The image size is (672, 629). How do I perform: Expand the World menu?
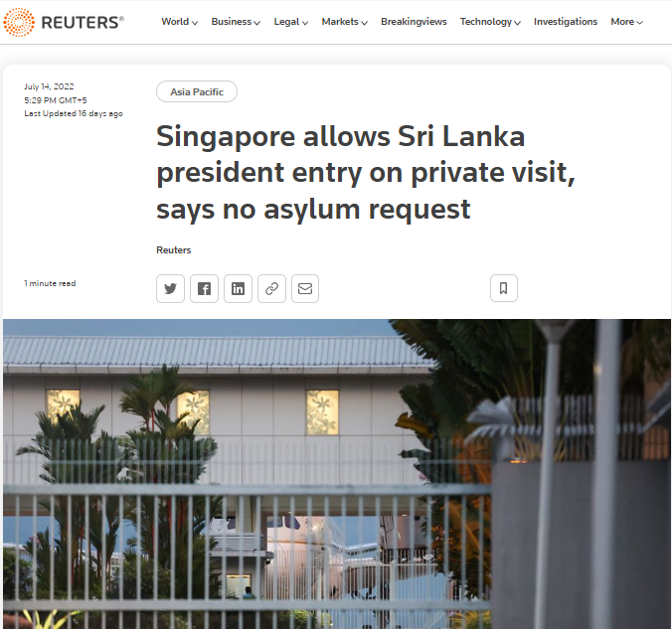(179, 22)
